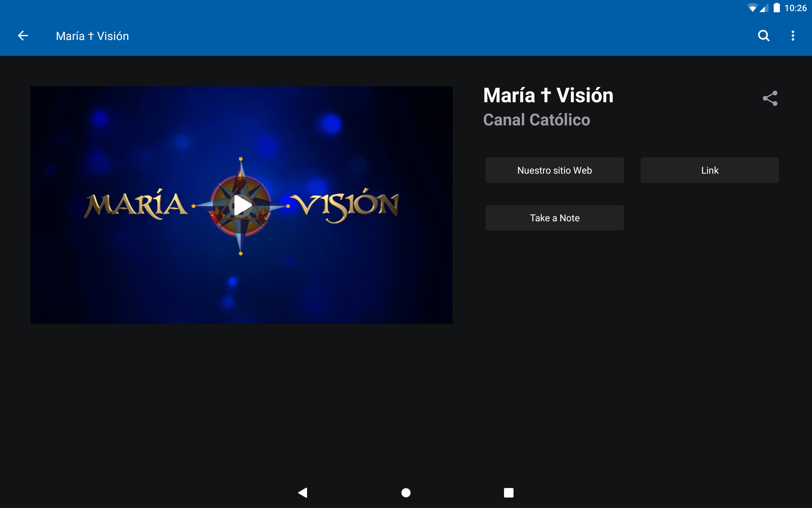Open search with the magnifier icon
Image resolution: width=812 pixels, height=508 pixels.
pos(764,36)
